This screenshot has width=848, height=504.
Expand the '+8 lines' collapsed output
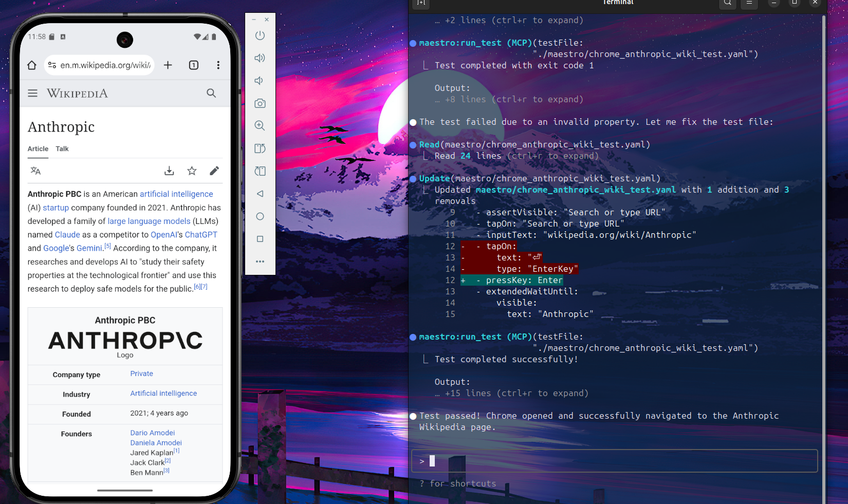(x=509, y=99)
